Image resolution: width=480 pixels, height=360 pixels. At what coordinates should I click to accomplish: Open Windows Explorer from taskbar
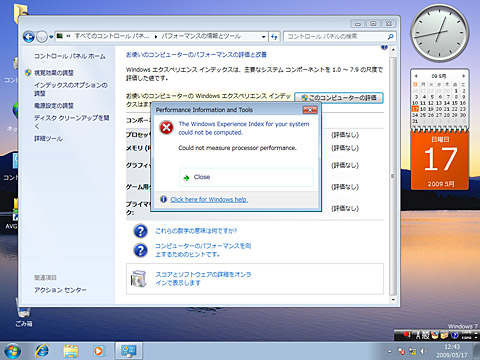[71, 351]
